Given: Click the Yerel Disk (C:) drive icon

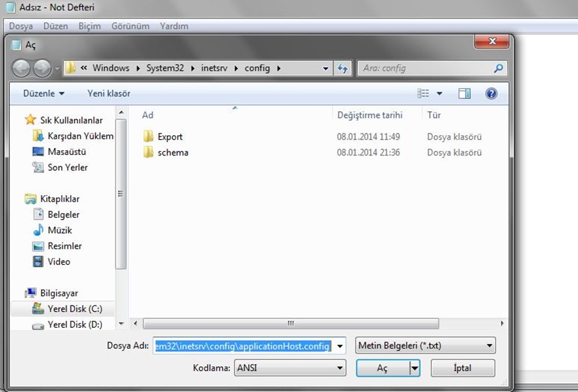Looking at the screenshot, I should point(38,308).
